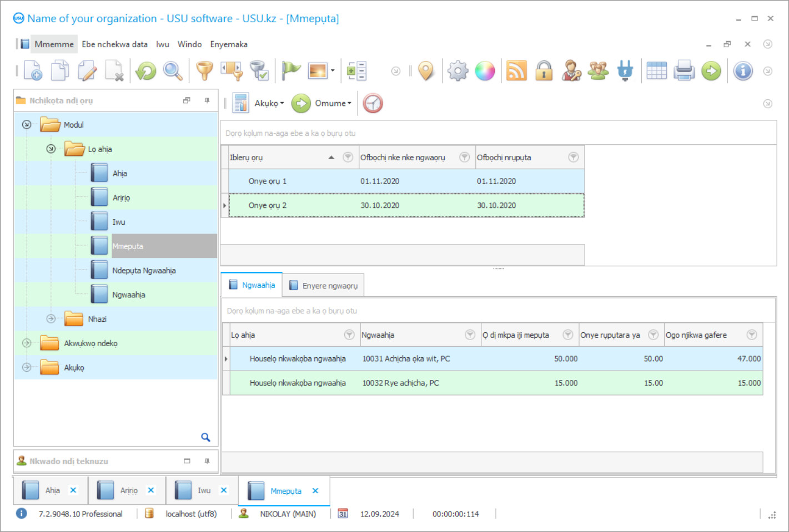The height and width of the screenshot is (532, 789).
Task: Click the green arrow exit icon in toolbar
Action: [711, 70]
